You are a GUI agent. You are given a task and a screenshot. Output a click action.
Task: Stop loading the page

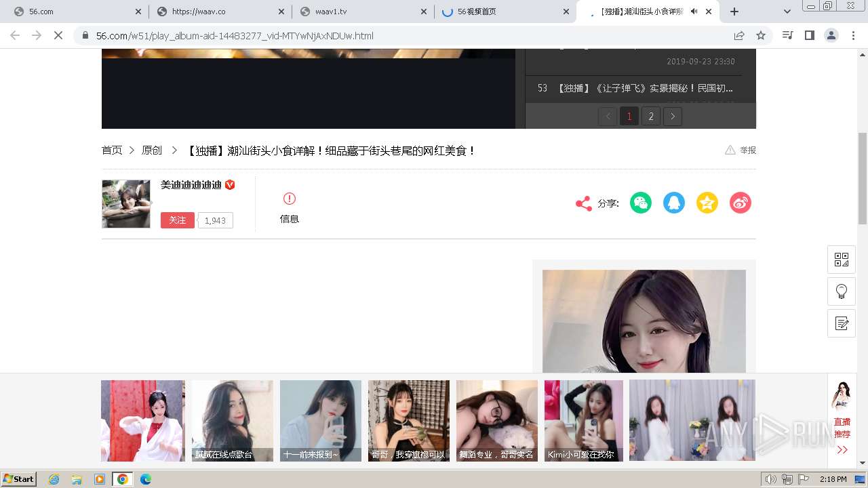click(58, 35)
